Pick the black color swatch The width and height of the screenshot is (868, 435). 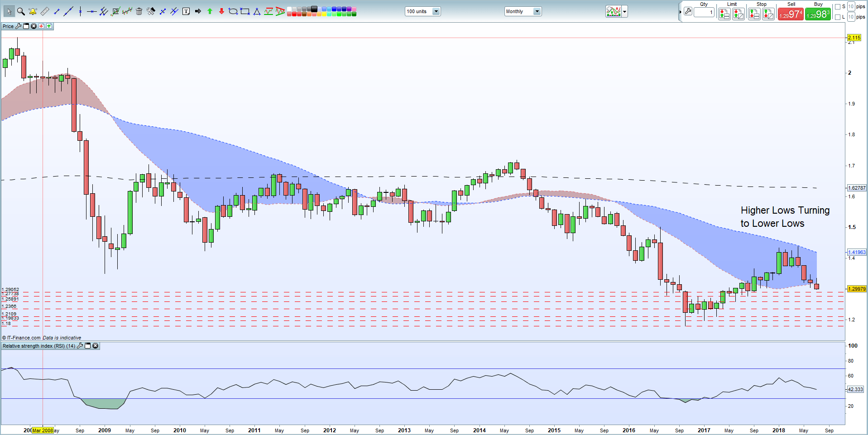tap(314, 9)
